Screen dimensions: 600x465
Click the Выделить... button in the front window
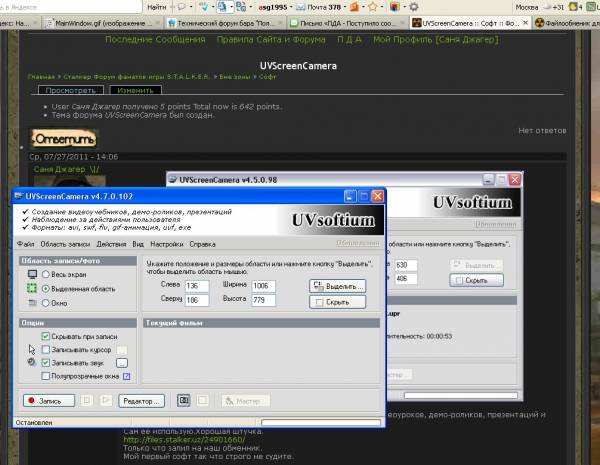coord(338,286)
